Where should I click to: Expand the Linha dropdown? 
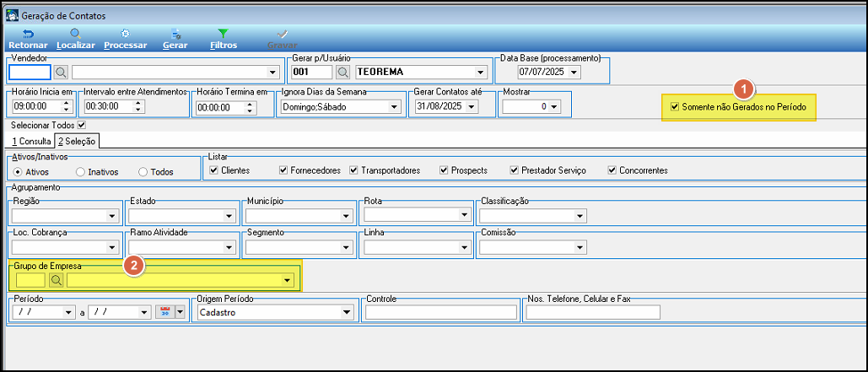(x=464, y=247)
